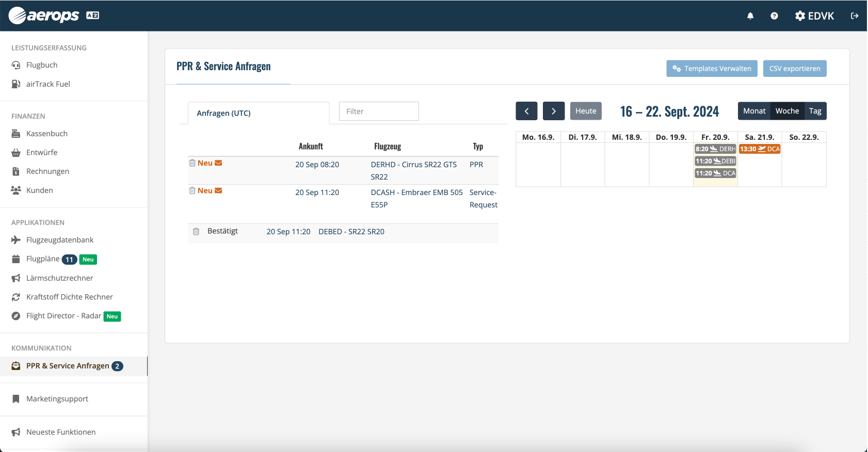Click the Kraftstoff Dichte refresh icon
This screenshot has height=452, width=868.
point(16,297)
